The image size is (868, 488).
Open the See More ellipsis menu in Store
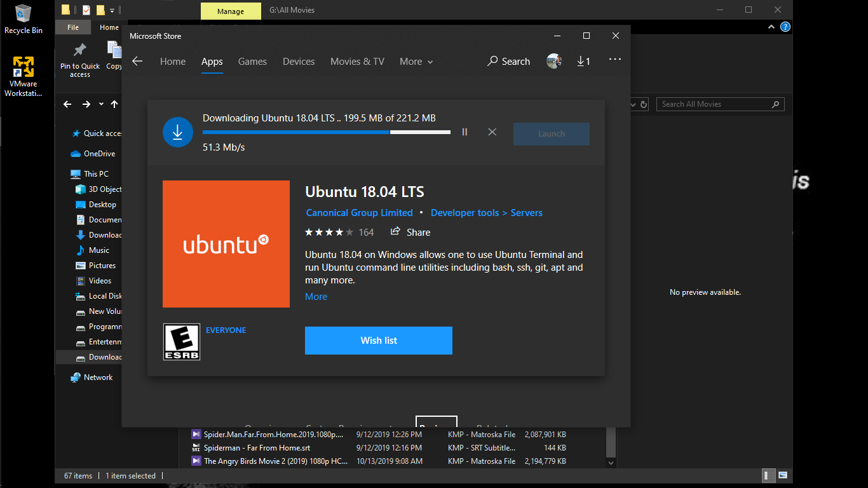point(614,59)
